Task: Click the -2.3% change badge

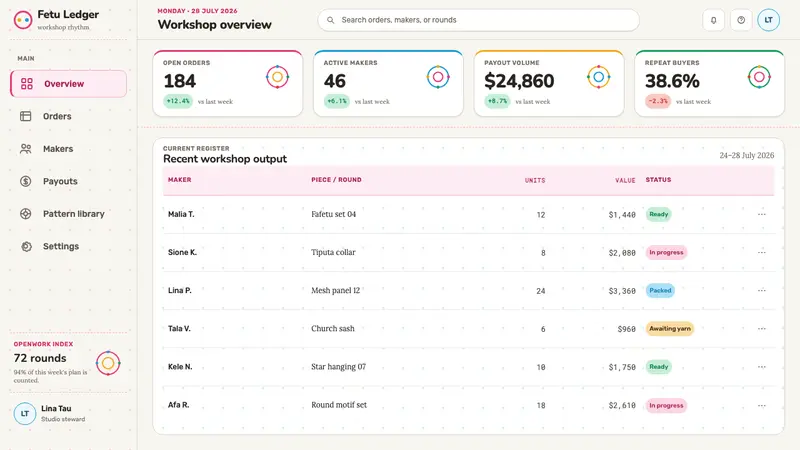Action: [658, 101]
